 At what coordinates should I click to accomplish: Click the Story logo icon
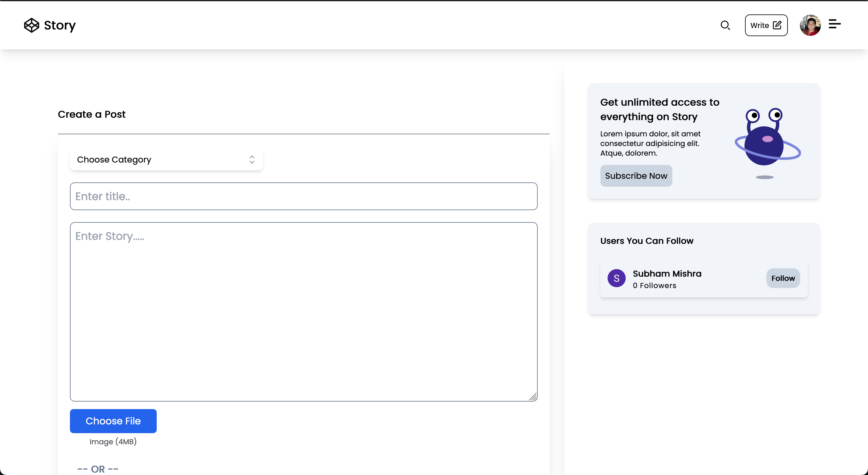click(x=31, y=25)
